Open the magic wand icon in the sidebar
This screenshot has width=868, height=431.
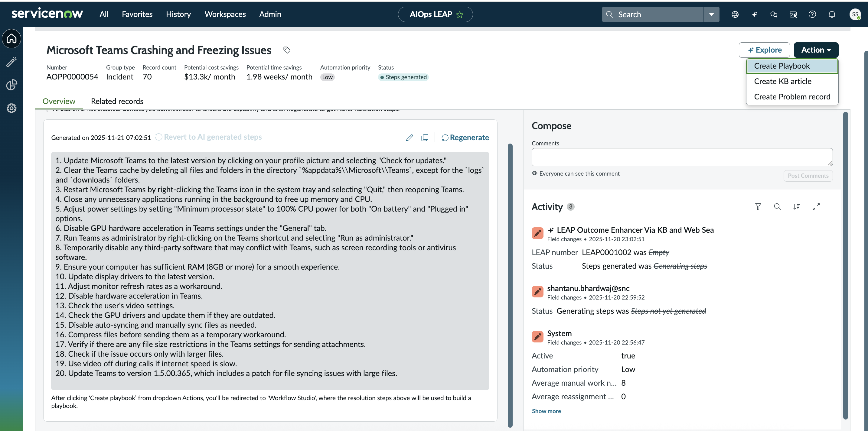click(11, 62)
